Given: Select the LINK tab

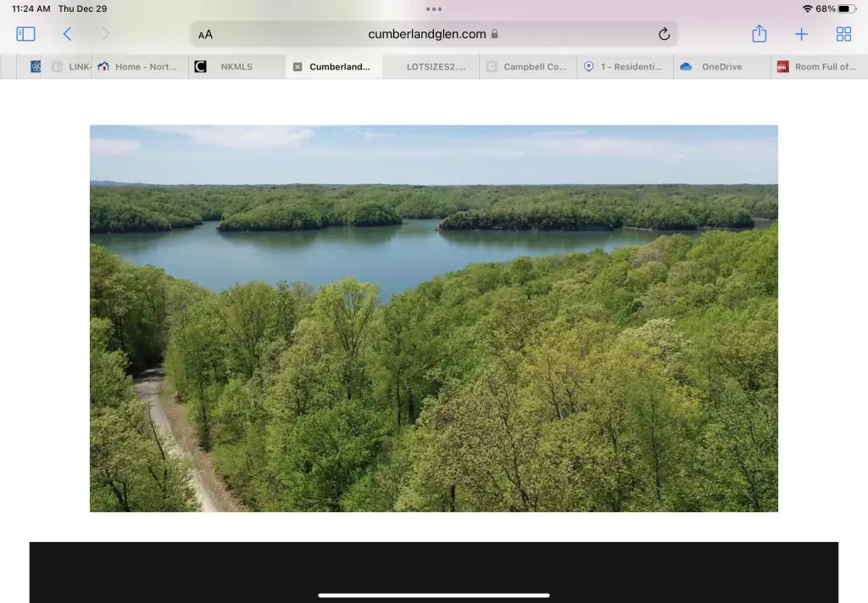Looking at the screenshot, I should 70,67.
